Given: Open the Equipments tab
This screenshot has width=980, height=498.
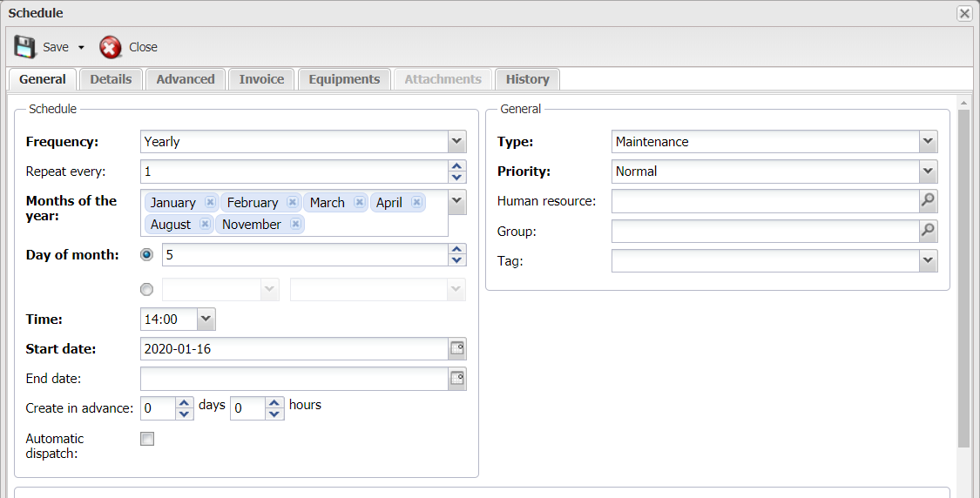Looking at the screenshot, I should [344, 79].
